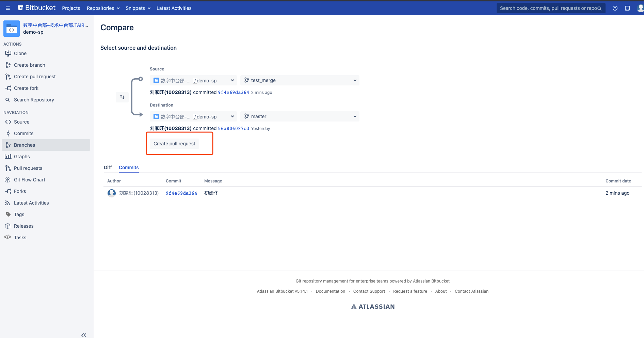The width and height of the screenshot is (644, 338).
Task: Open the test_merge source branch dropdown
Action: (300, 80)
